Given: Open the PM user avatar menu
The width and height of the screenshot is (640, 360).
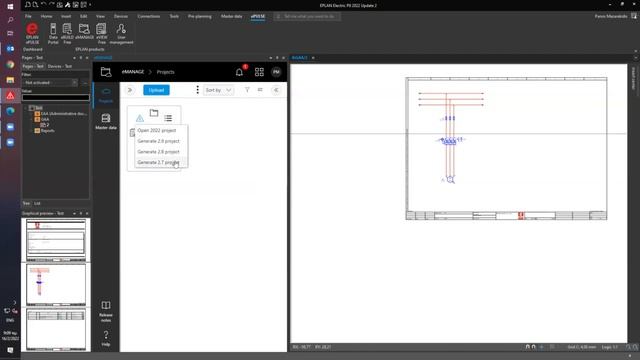Looking at the screenshot, I should tap(276, 72).
